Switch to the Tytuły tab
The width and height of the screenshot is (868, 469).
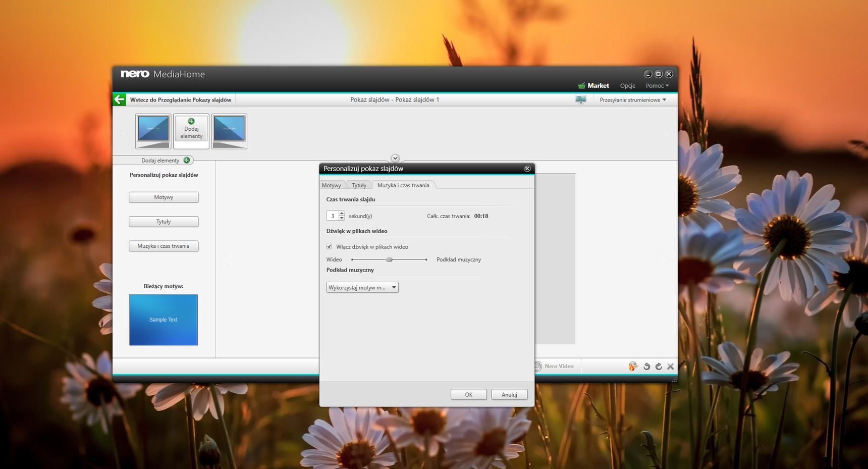(359, 185)
